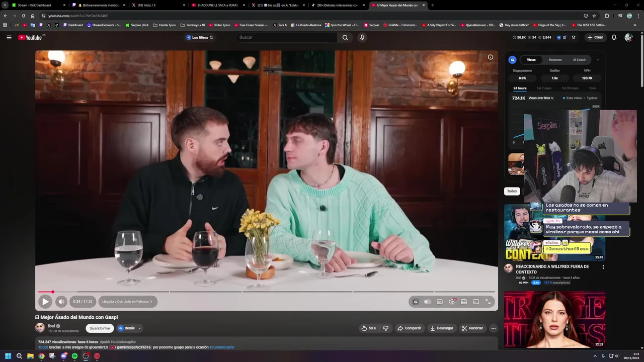644x362 pixels.
Task: Click the browser address bar URL
Action: 78,16
